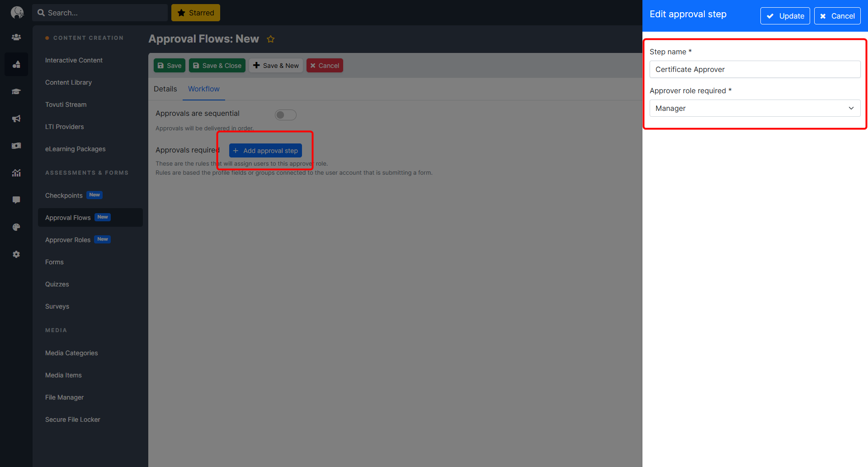Star this page with the title star icon
The image size is (868, 467).
point(271,39)
